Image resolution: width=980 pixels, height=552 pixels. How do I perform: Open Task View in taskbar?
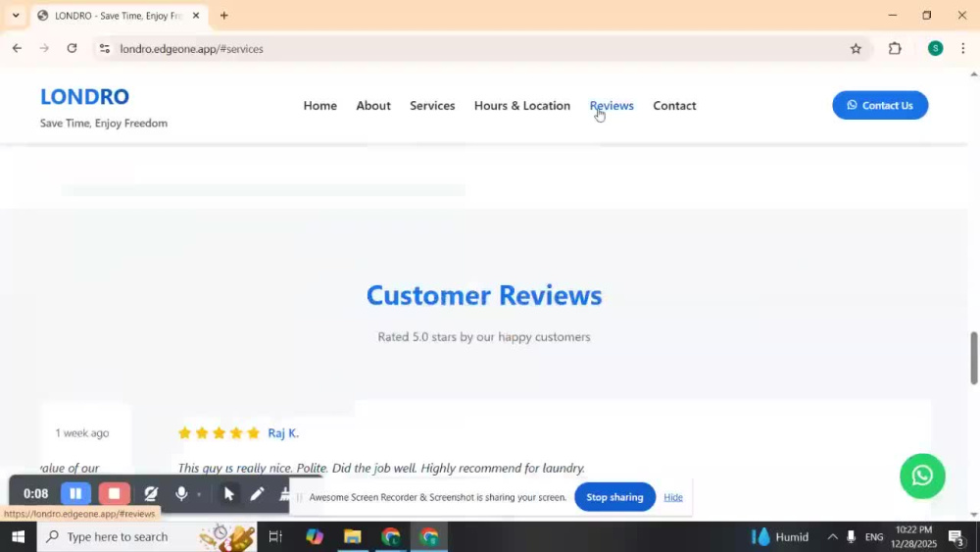(275, 536)
